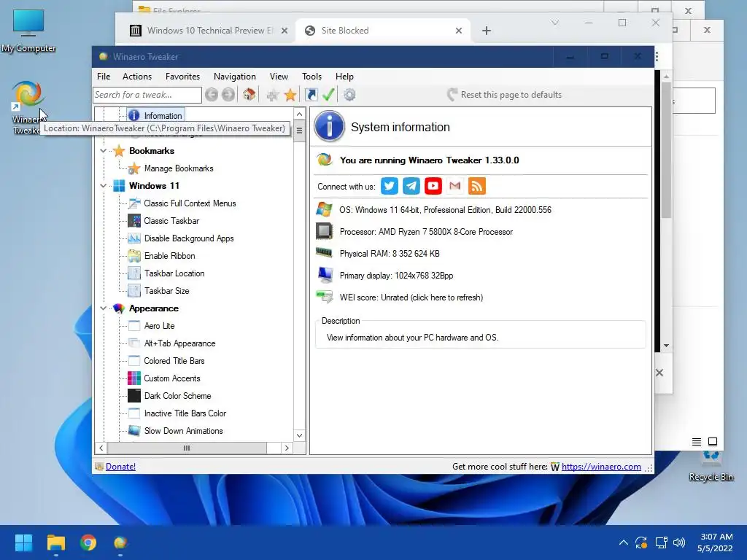Open the Help menu
747x560 pixels.
[344, 76]
